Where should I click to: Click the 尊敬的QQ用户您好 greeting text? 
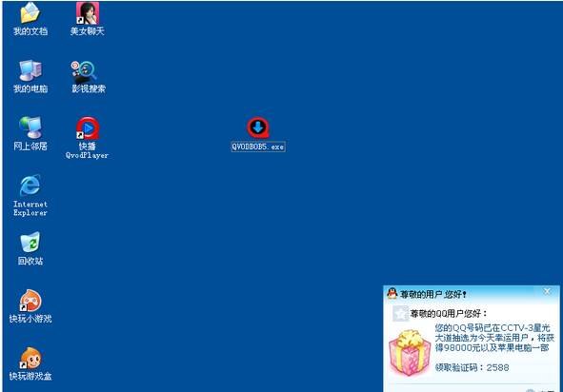449,314
